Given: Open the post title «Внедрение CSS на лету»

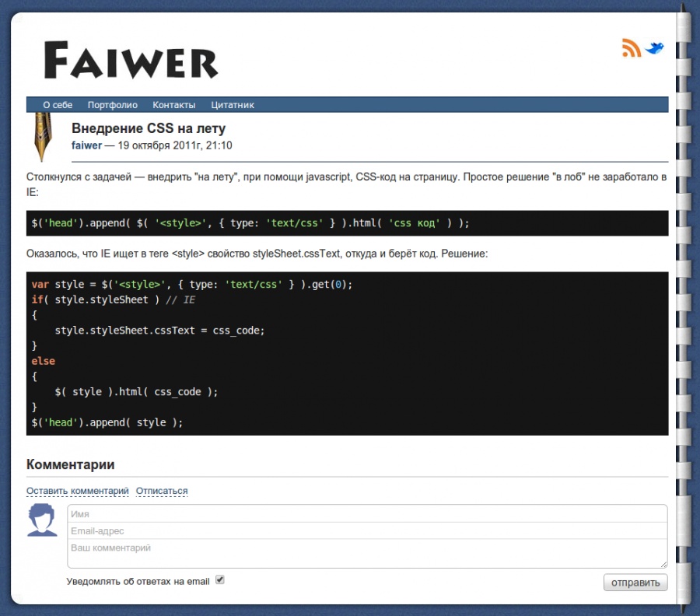Looking at the screenshot, I should (x=149, y=128).
